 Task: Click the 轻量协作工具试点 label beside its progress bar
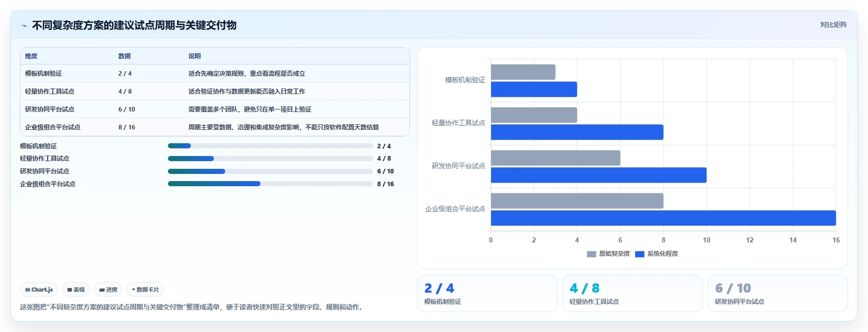[45, 159]
